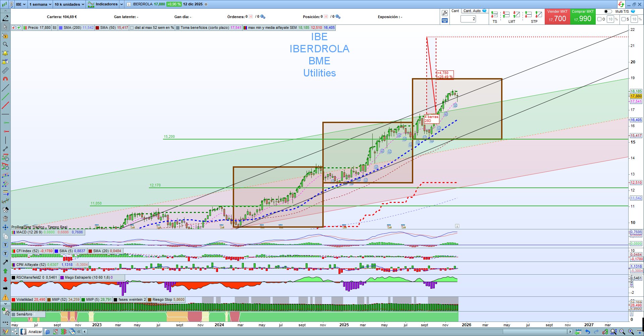Image resolution: width=644 pixels, height=336 pixels.
Task: Check the O percentage checkbox
Action: click(599, 19)
